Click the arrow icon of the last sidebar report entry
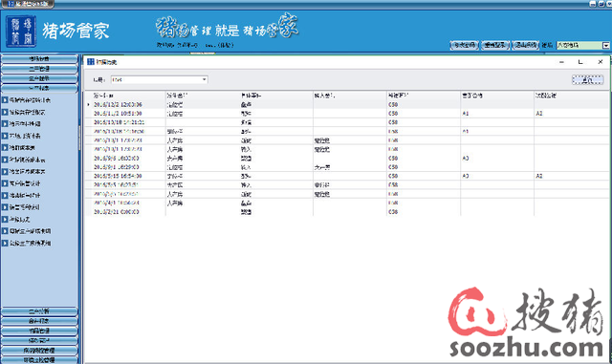The image size is (612, 364). (5, 243)
